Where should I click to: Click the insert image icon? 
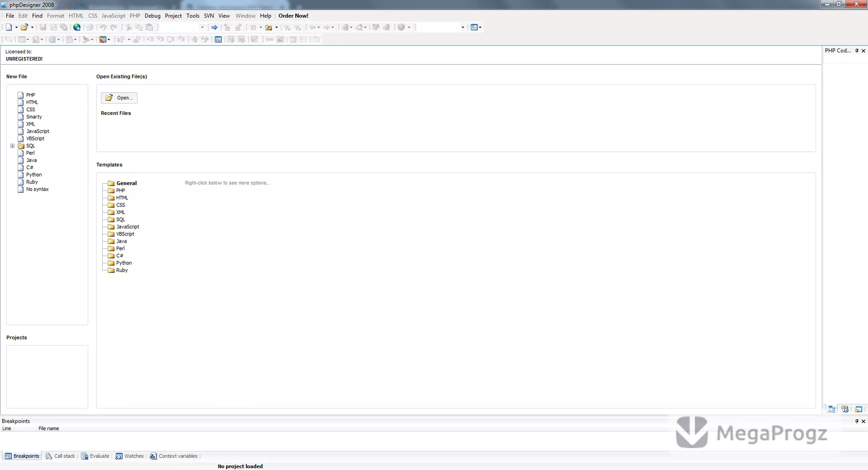(280, 39)
